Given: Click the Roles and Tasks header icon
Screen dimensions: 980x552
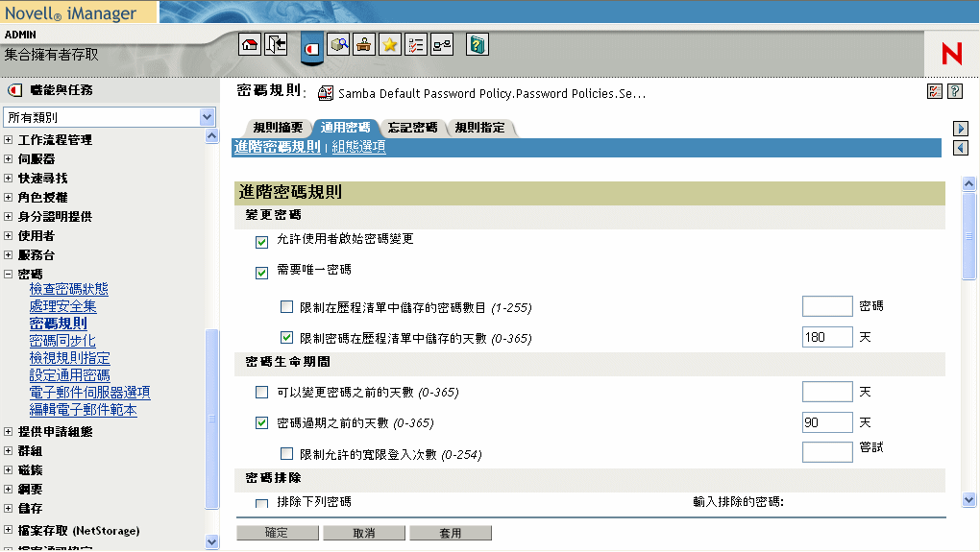Looking at the screenshot, I should (x=15, y=90).
